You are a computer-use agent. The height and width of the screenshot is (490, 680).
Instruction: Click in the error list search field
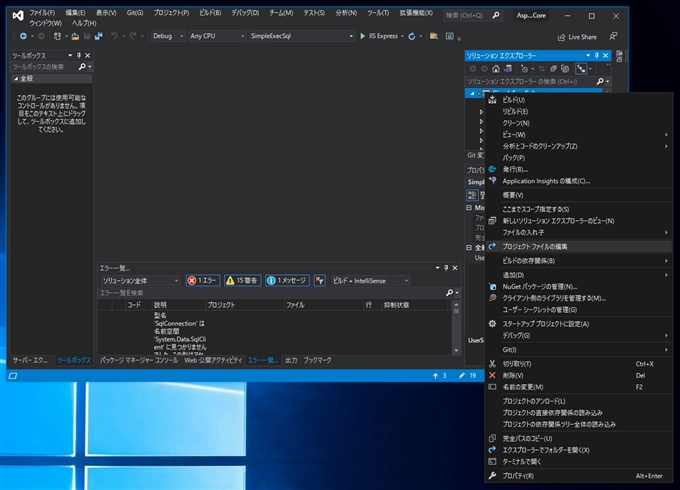click(x=272, y=293)
